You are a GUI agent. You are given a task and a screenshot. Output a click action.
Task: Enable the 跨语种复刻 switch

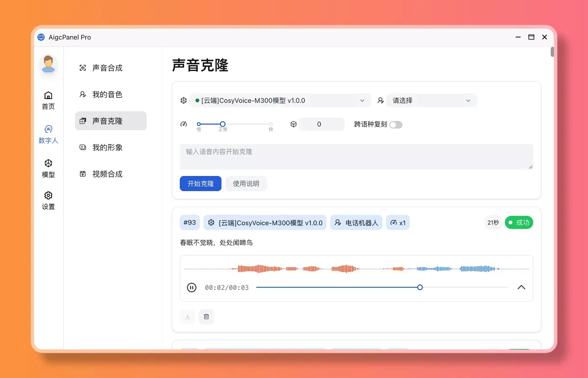tap(396, 125)
